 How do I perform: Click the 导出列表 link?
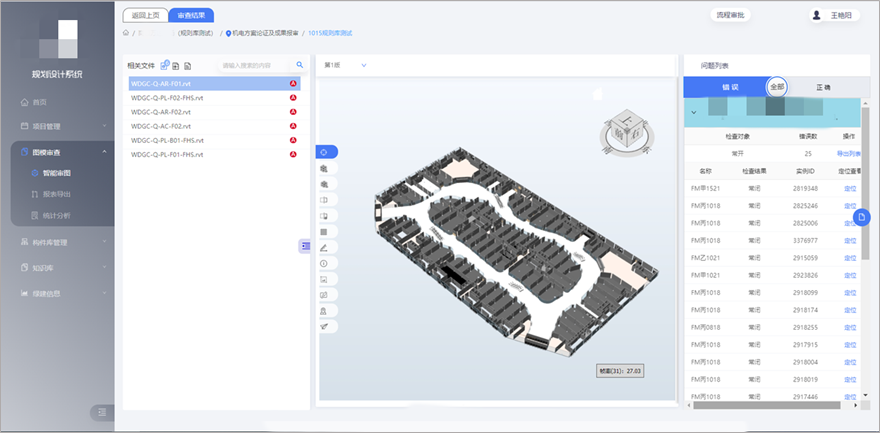(849, 153)
